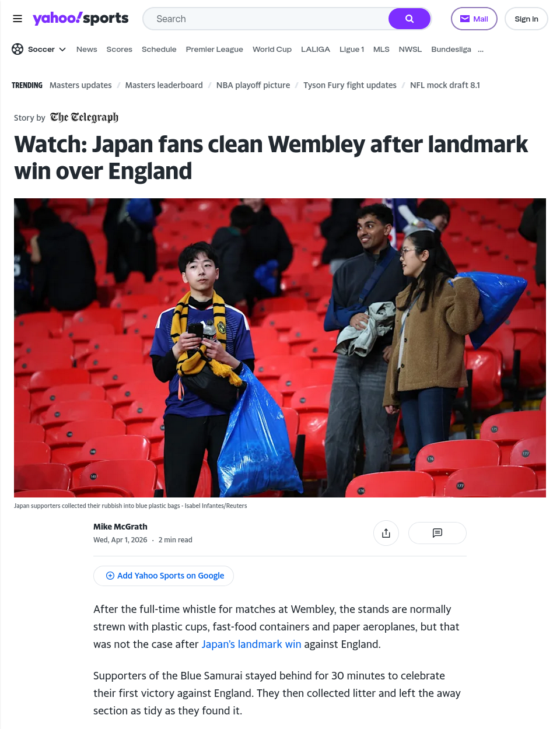Click The Telegraph logo
The width and height of the screenshot is (560, 729).
pos(84,117)
